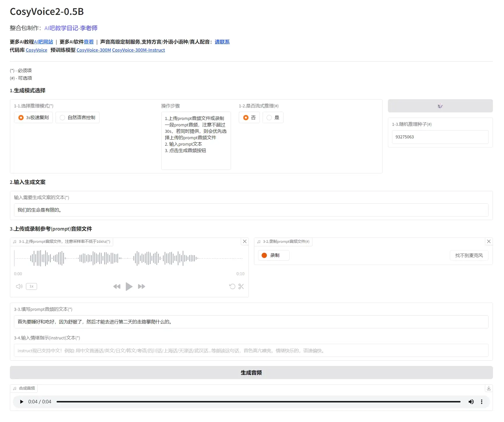Click the 操作步骤 instructions text box
The width and height of the screenshot is (504, 422).
pyautogui.click(x=196, y=141)
